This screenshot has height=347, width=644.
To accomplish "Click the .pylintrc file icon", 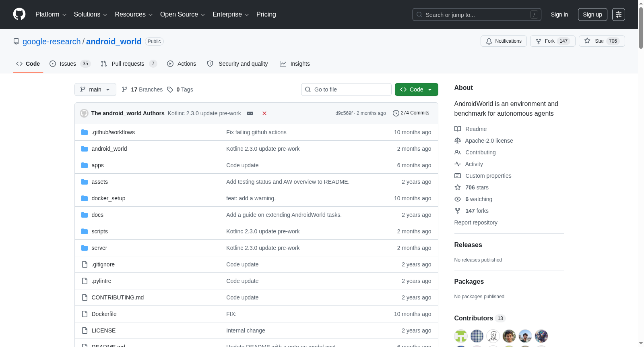I will pos(85,281).
